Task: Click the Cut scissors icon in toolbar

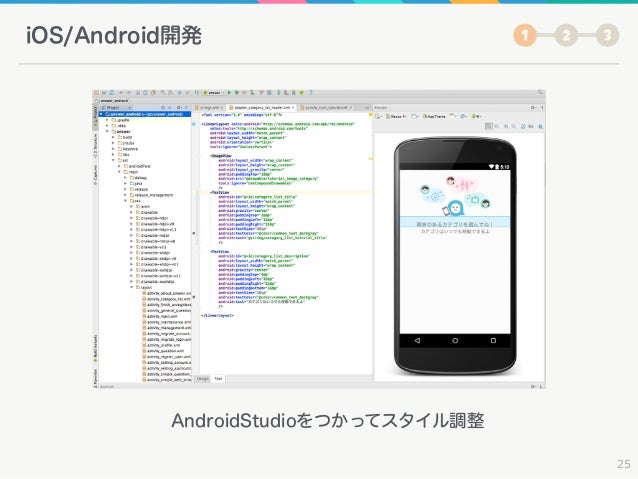Action: [x=138, y=93]
